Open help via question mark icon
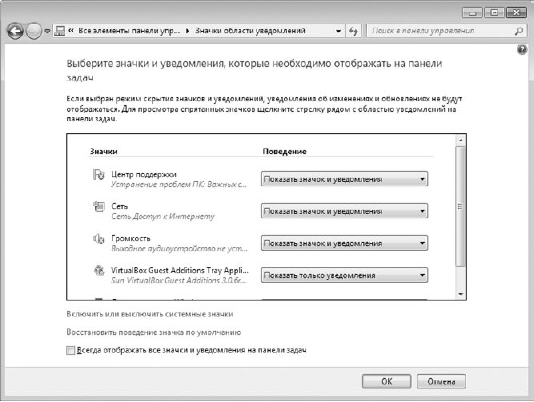Viewport: 534px width, 402px height. (x=522, y=50)
